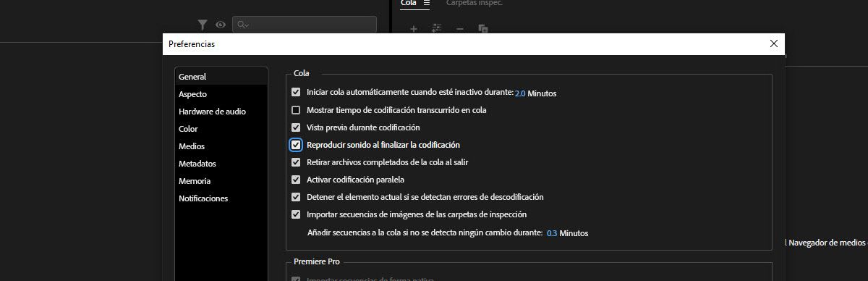Click the Premiere Pro section label
The width and height of the screenshot is (868, 281).
pyautogui.click(x=317, y=261)
